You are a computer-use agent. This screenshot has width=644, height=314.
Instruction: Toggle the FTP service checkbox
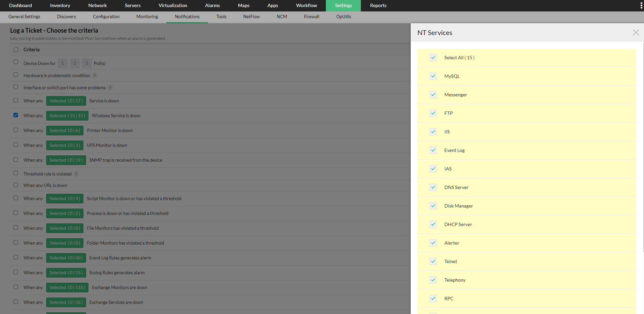pos(433,113)
